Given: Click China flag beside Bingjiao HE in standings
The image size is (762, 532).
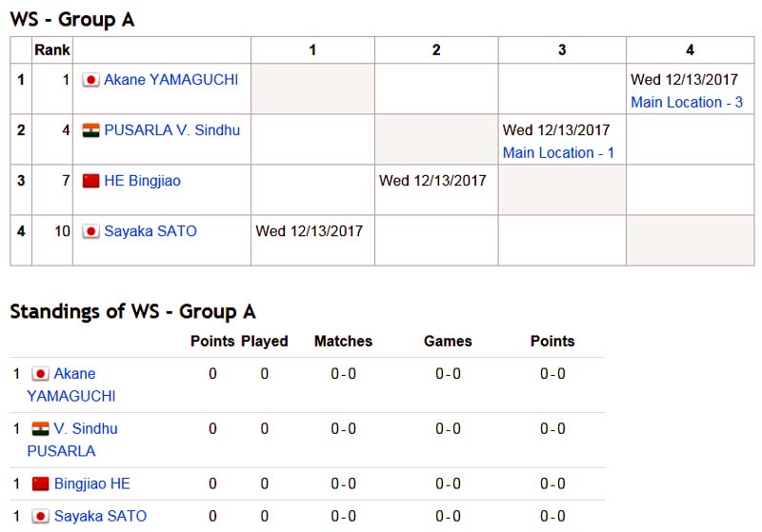Looking at the screenshot, I should [x=40, y=483].
